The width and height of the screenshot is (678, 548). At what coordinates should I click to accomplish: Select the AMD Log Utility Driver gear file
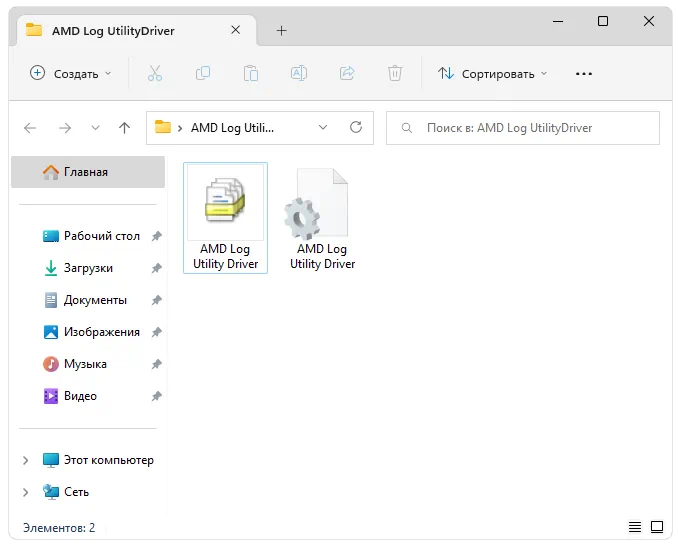(x=322, y=218)
